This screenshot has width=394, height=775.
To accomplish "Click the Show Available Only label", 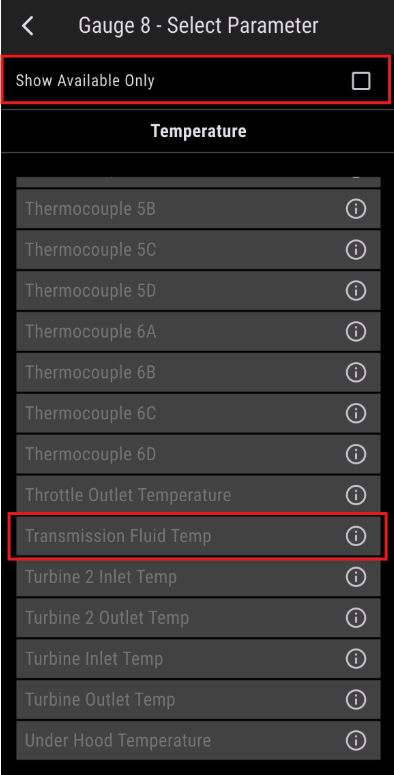I will pyautogui.click(x=85, y=81).
